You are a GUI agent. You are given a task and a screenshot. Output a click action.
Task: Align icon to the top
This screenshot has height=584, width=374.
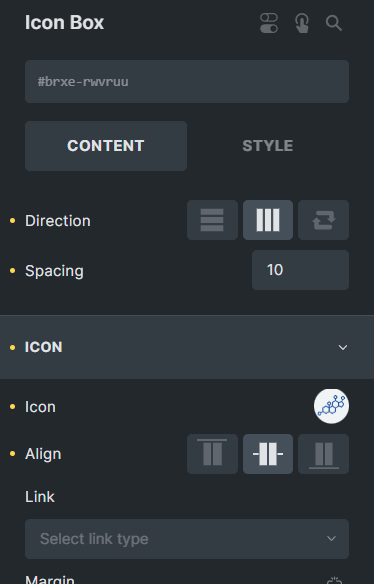tap(212, 454)
